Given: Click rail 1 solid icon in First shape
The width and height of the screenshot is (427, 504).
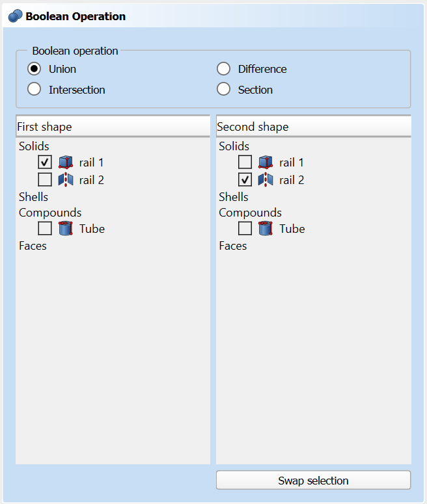Looking at the screenshot, I should 66,163.
